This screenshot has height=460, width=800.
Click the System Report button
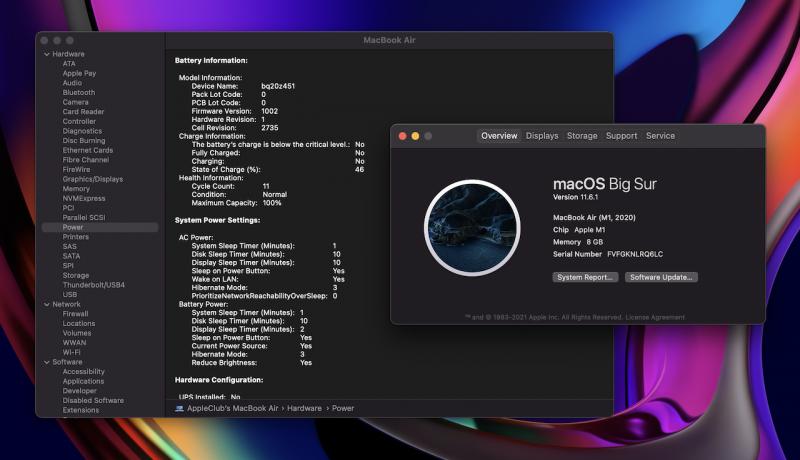pyautogui.click(x=585, y=277)
